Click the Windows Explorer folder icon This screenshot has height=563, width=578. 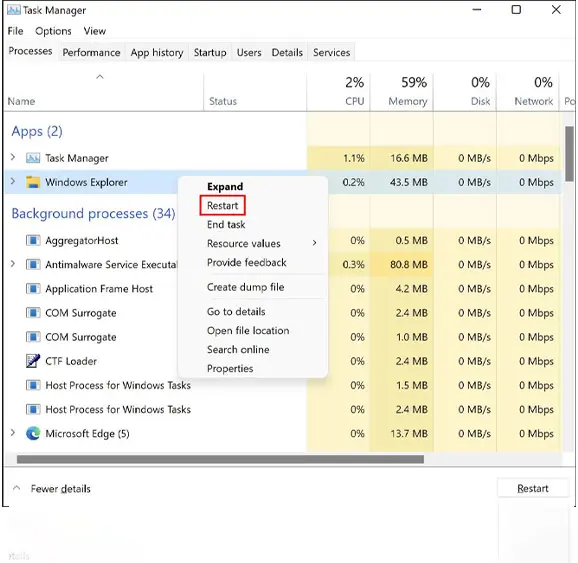point(33,182)
